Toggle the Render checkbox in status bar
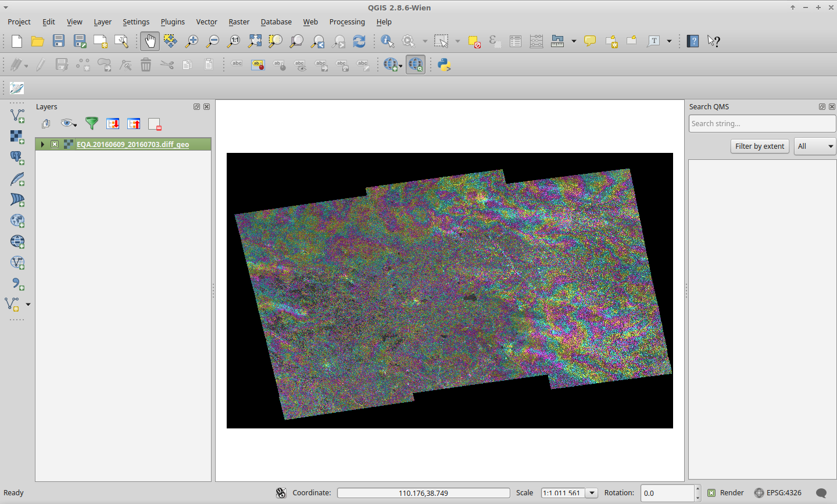837x504 pixels. [711, 493]
